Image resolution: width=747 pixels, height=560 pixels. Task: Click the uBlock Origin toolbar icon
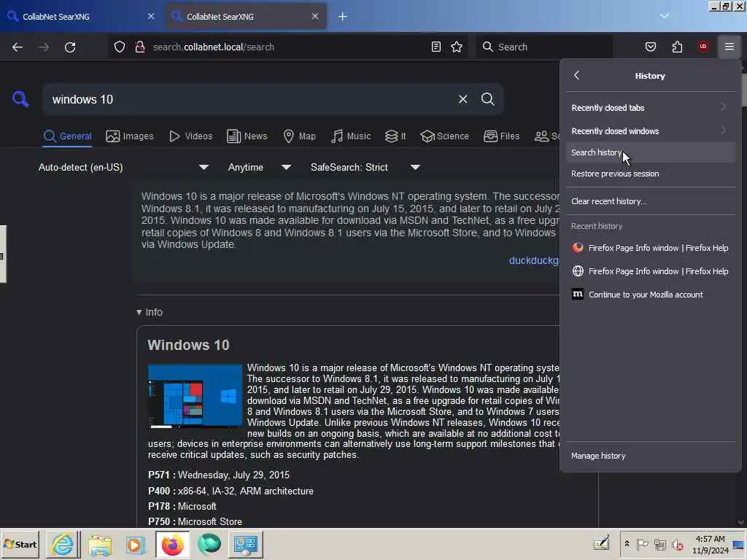pos(703,47)
